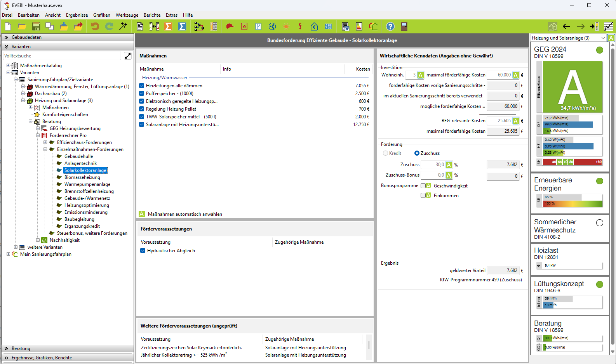The height and width of the screenshot is (364, 616).
Task: Toggle the Hydraulischer Abgleich checkbox
Action: 143,251
